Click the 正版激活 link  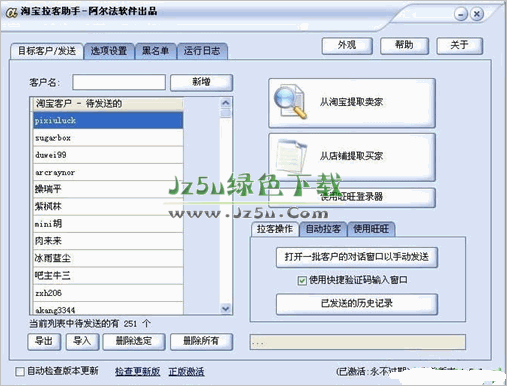[186, 371]
